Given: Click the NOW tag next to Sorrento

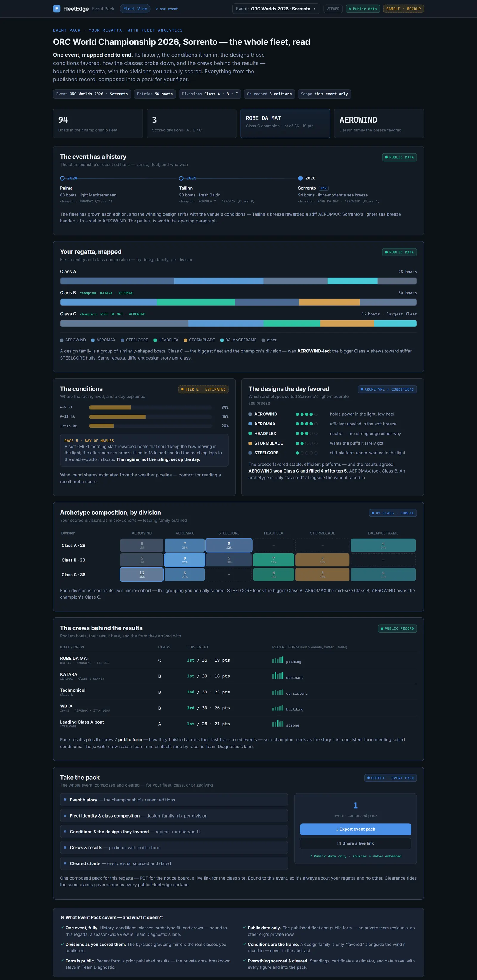Looking at the screenshot, I should [323, 188].
